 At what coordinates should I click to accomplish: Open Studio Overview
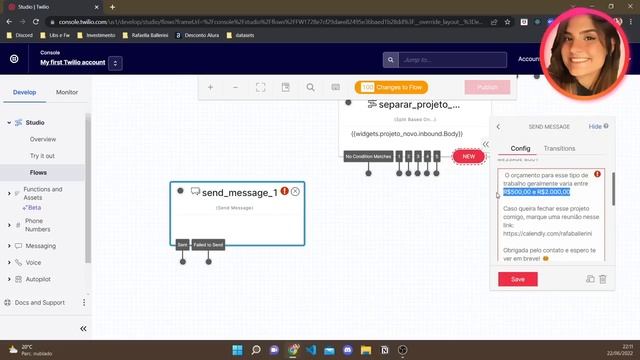[43, 139]
